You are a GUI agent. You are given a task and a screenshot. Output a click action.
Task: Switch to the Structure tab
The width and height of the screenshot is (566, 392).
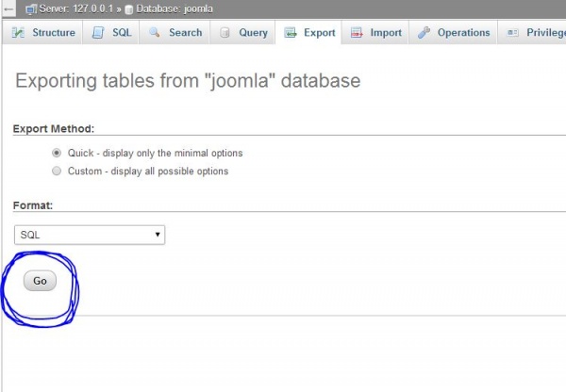tap(53, 33)
